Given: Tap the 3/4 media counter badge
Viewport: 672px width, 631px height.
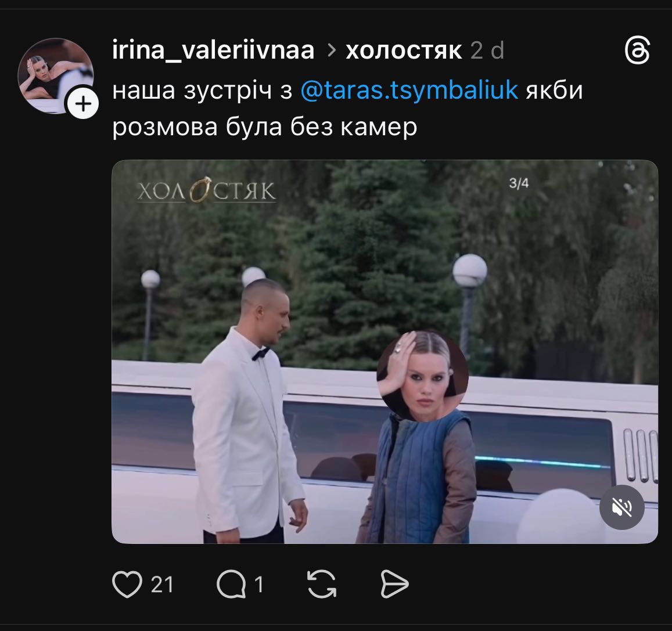Looking at the screenshot, I should (519, 183).
